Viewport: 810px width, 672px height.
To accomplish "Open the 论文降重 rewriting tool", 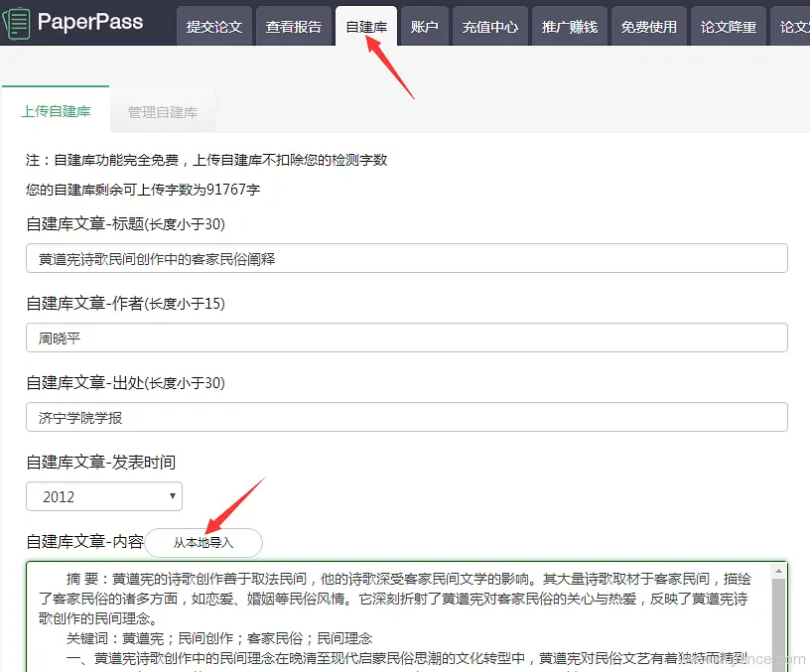I will tap(728, 27).
